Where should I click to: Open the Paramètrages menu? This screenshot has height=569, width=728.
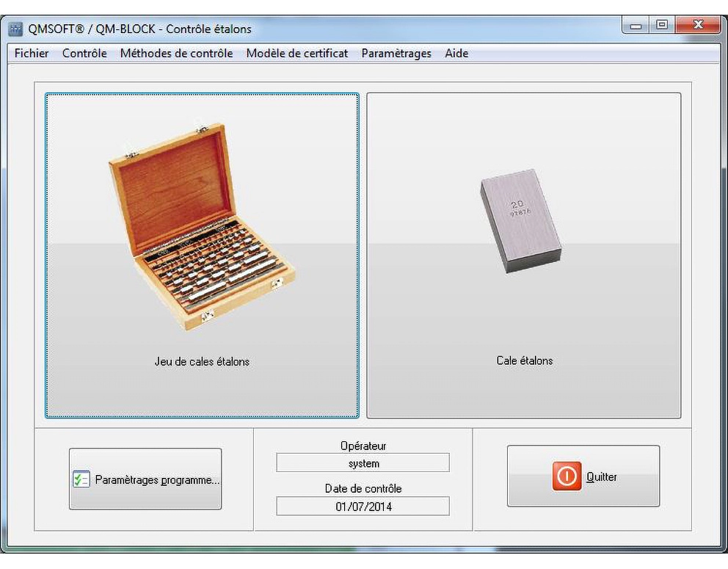pos(396,54)
